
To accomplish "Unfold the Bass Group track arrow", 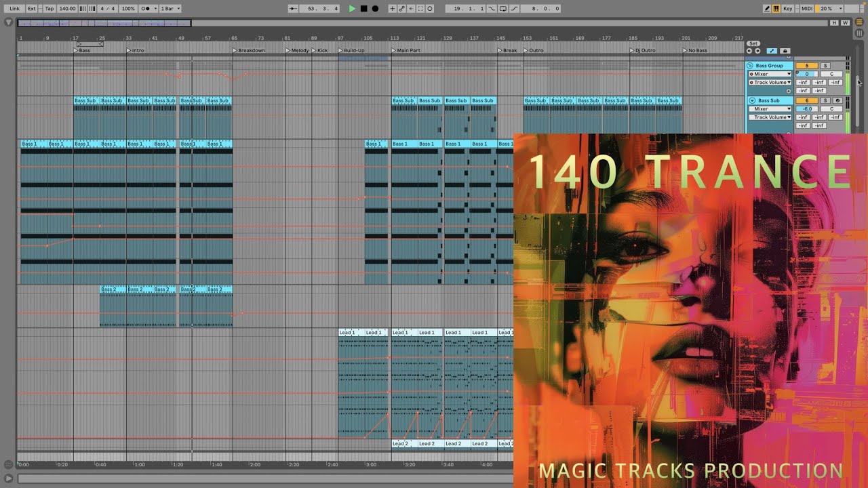I will [x=751, y=66].
